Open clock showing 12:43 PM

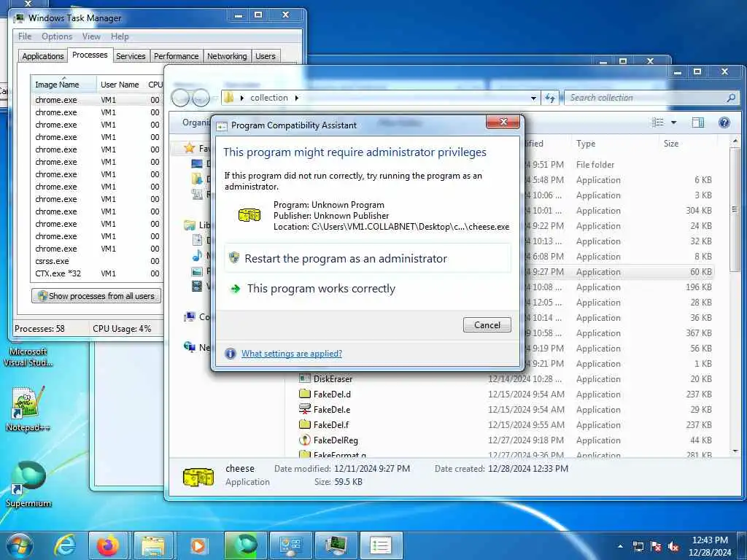pyautogui.click(x=710, y=545)
